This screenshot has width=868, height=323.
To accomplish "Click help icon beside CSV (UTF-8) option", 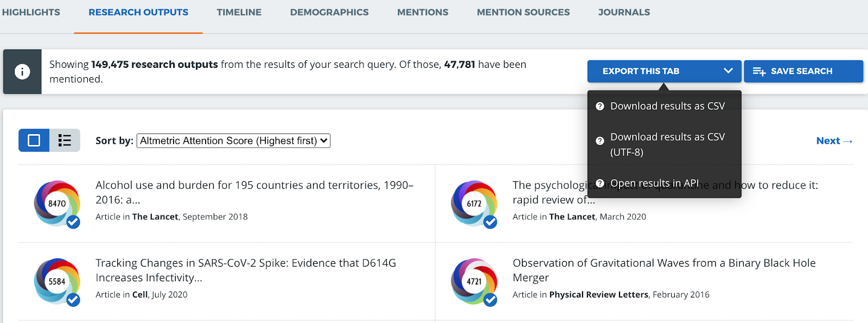I will [600, 141].
